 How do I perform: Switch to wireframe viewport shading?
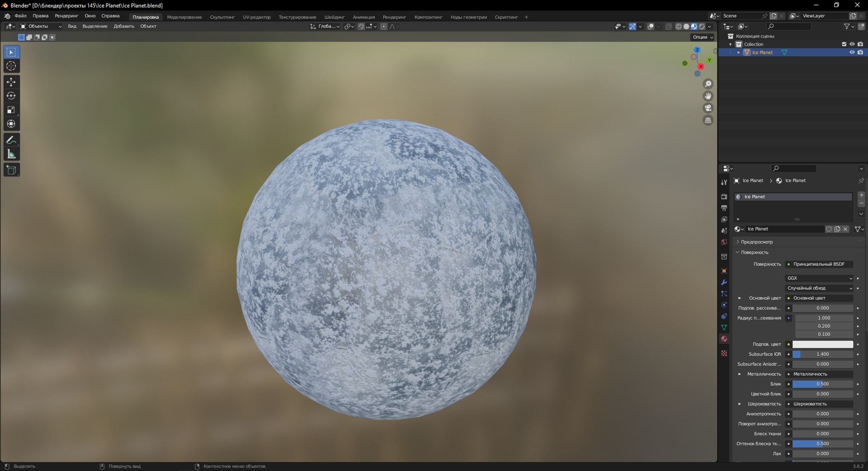(679, 27)
